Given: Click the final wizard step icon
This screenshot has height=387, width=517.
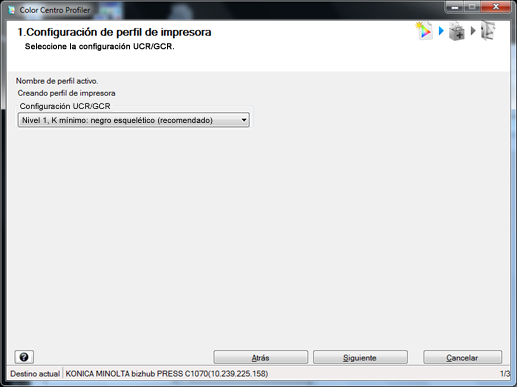Looking at the screenshot, I should pyautogui.click(x=488, y=31).
